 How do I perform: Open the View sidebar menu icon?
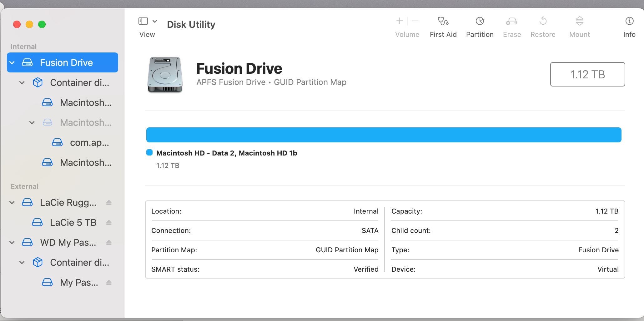click(143, 21)
